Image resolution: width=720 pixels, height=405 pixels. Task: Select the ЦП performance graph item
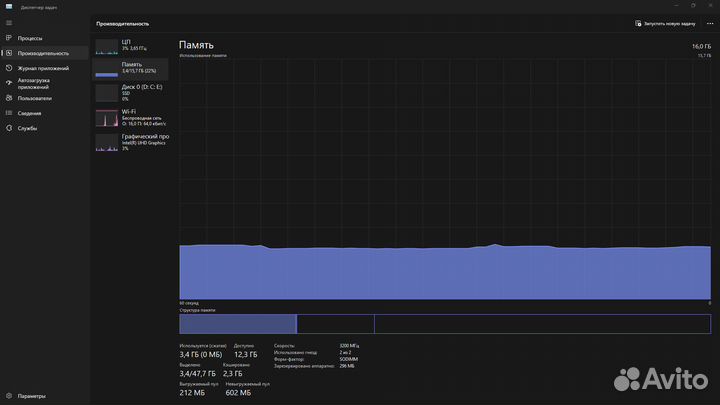131,46
